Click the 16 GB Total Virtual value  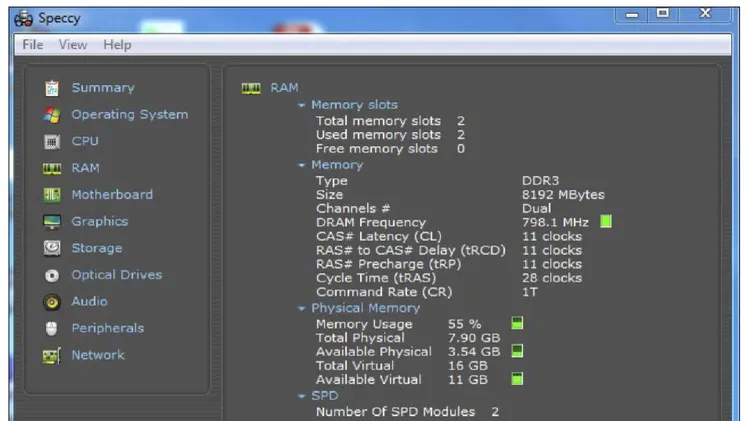468,366
